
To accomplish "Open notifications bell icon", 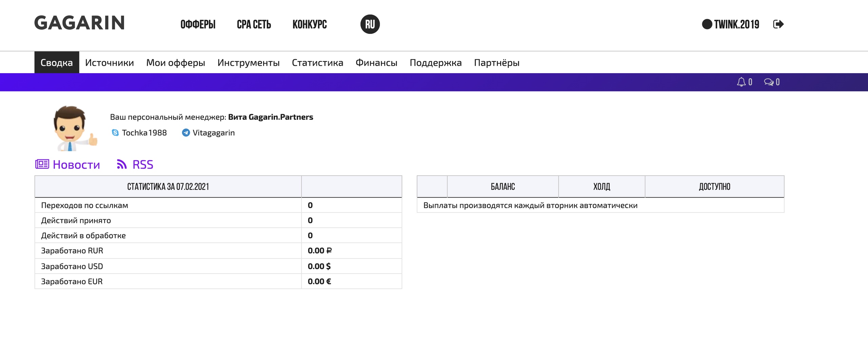I will point(741,82).
